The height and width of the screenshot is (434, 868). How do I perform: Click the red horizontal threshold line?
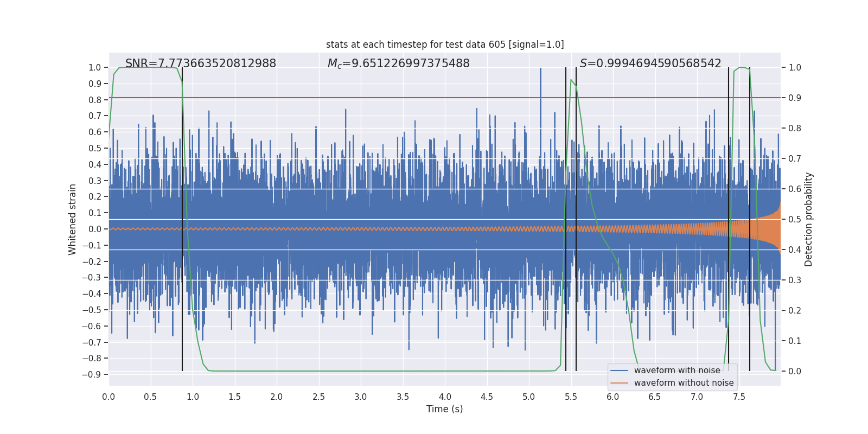tap(445, 98)
